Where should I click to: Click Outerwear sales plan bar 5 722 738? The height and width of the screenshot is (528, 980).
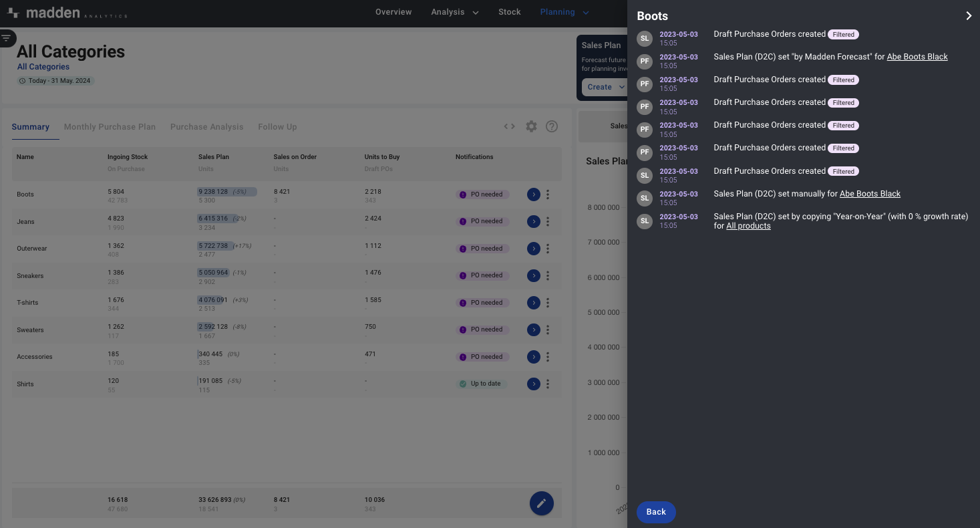click(x=216, y=246)
